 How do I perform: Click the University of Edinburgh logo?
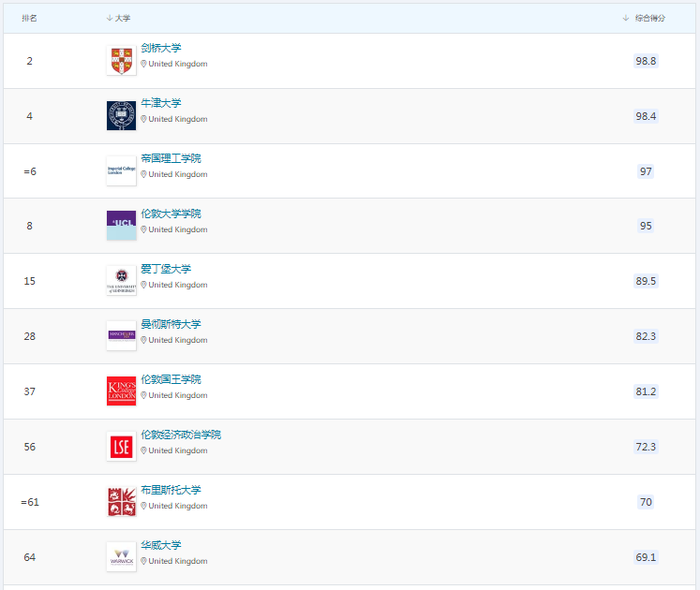click(x=121, y=281)
